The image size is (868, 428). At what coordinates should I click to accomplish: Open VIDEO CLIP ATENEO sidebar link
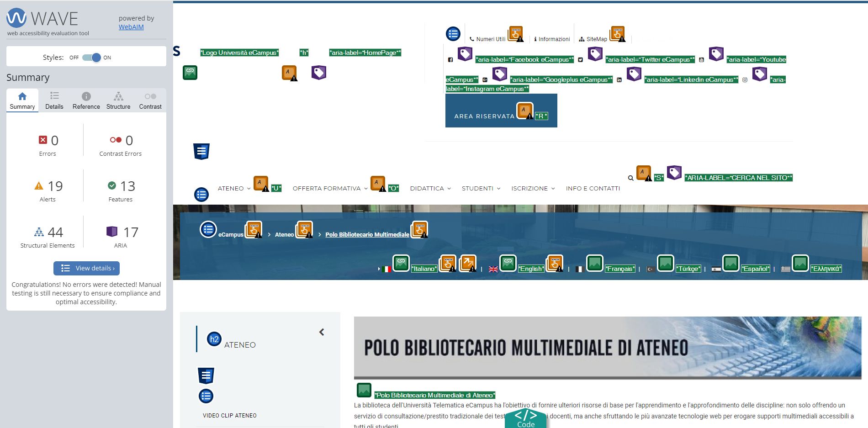pos(230,416)
